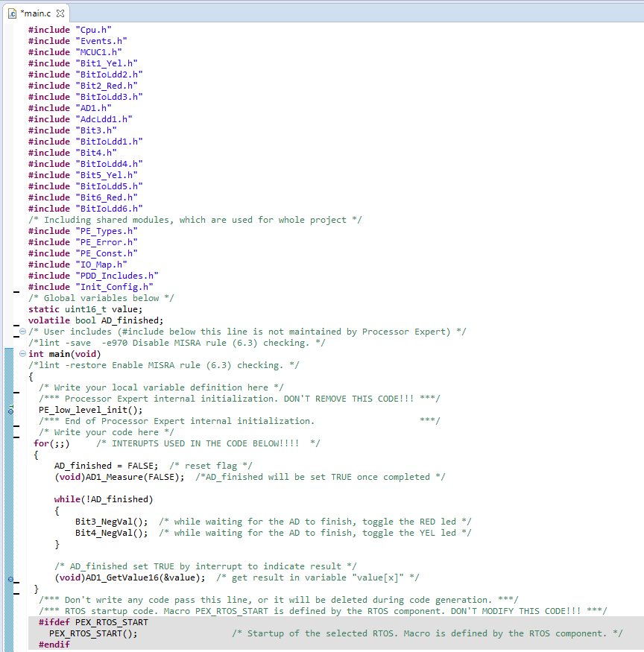
Task: Click the C file icon on the main.c tab
Action: point(13,13)
